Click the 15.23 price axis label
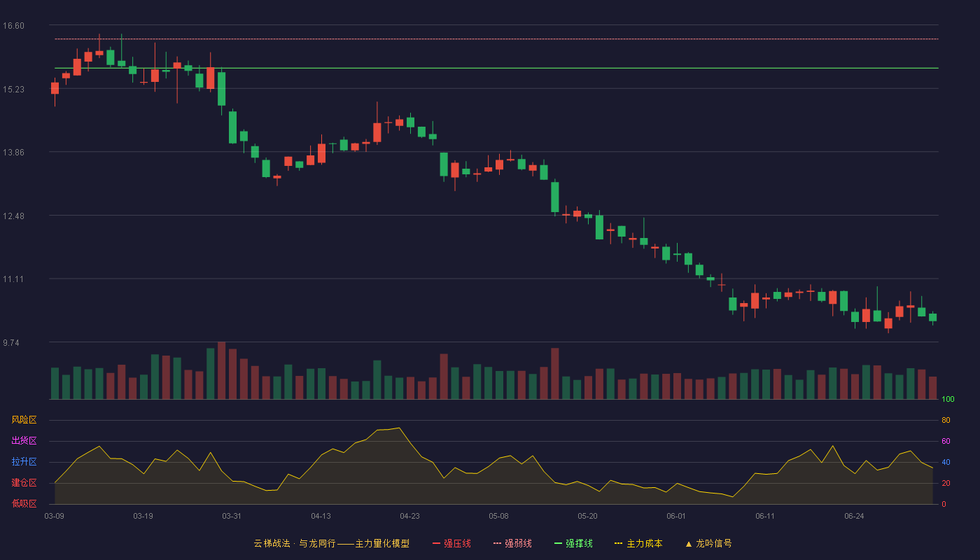Viewport: 980px width, 560px height. [13, 90]
